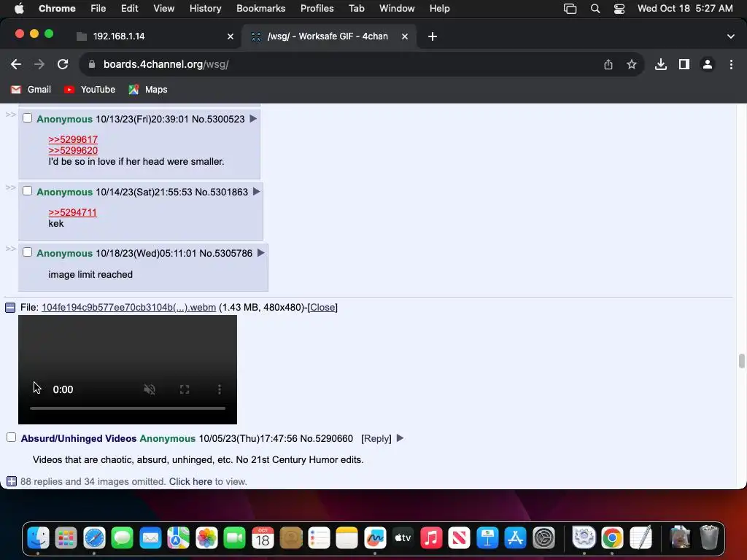Follow the quote link >>5299617
The width and height of the screenshot is (747, 560).
pos(73,139)
